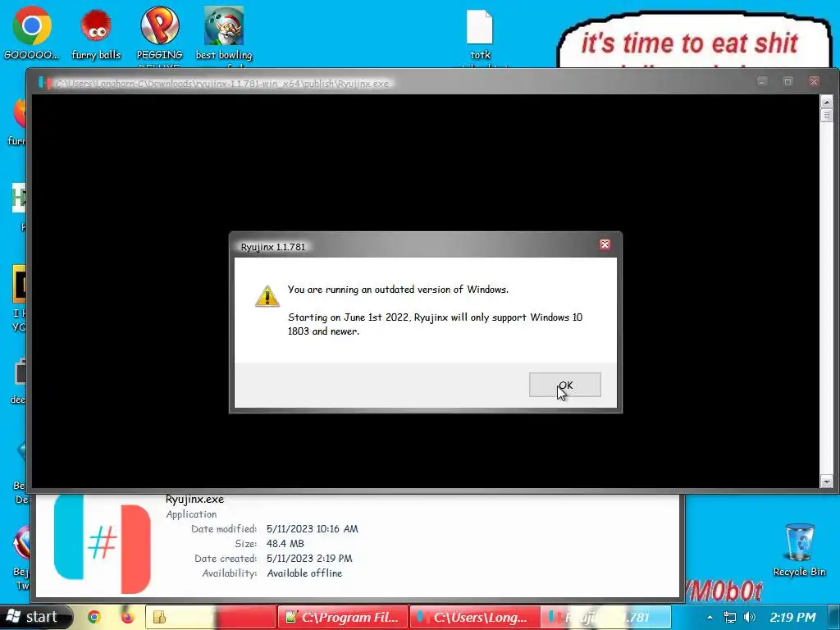
Task: Open the folder taskbar button
Action: tap(211, 617)
